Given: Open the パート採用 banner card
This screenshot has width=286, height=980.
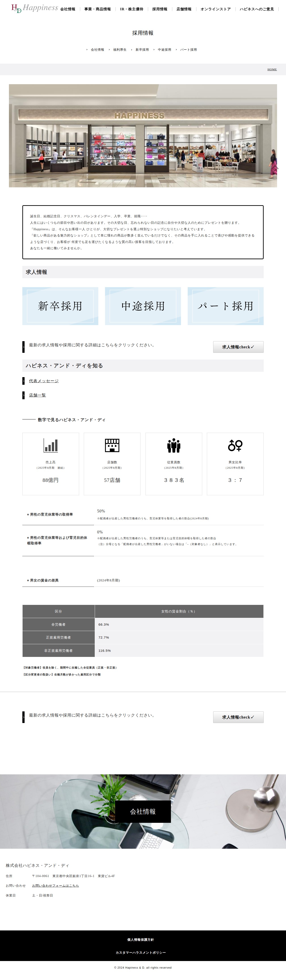Looking at the screenshot, I should 225,306.
